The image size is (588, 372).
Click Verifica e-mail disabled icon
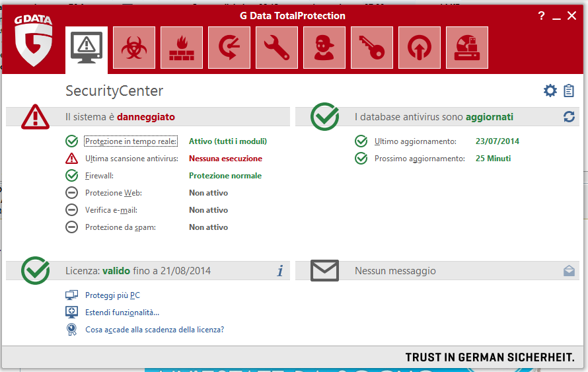tap(71, 209)
